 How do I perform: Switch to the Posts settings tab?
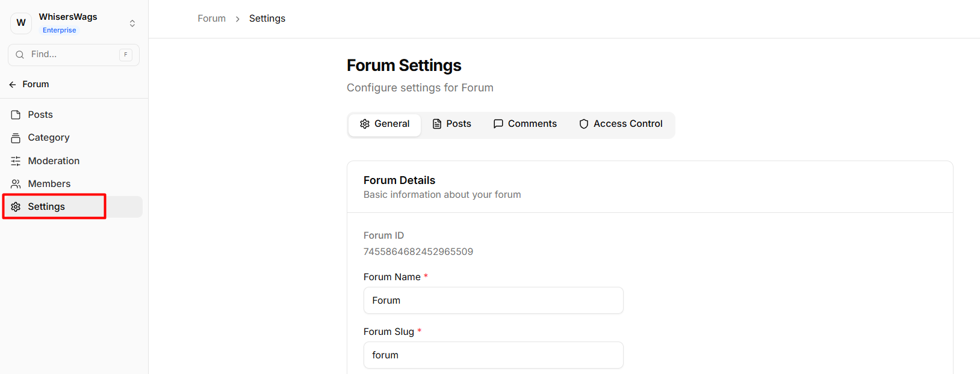pos(451,124)
